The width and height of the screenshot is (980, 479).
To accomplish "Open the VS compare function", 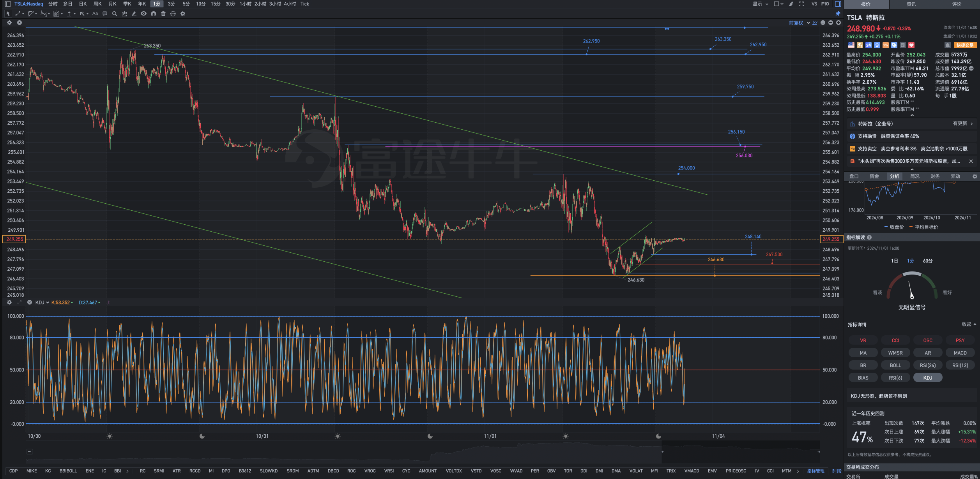I will (814, 4).
